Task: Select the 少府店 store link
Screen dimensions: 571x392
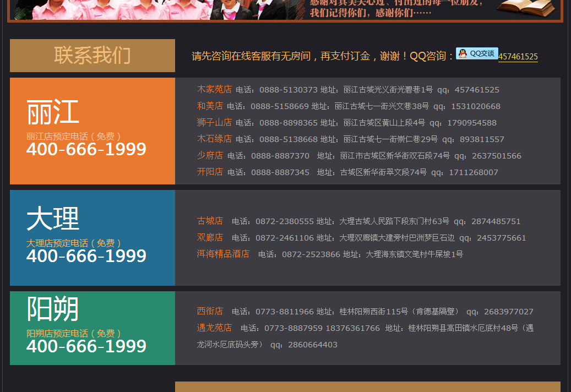Action: [x=210, y=155]
